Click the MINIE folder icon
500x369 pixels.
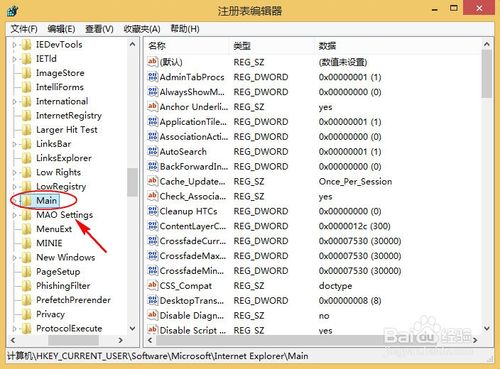point(27,243)
